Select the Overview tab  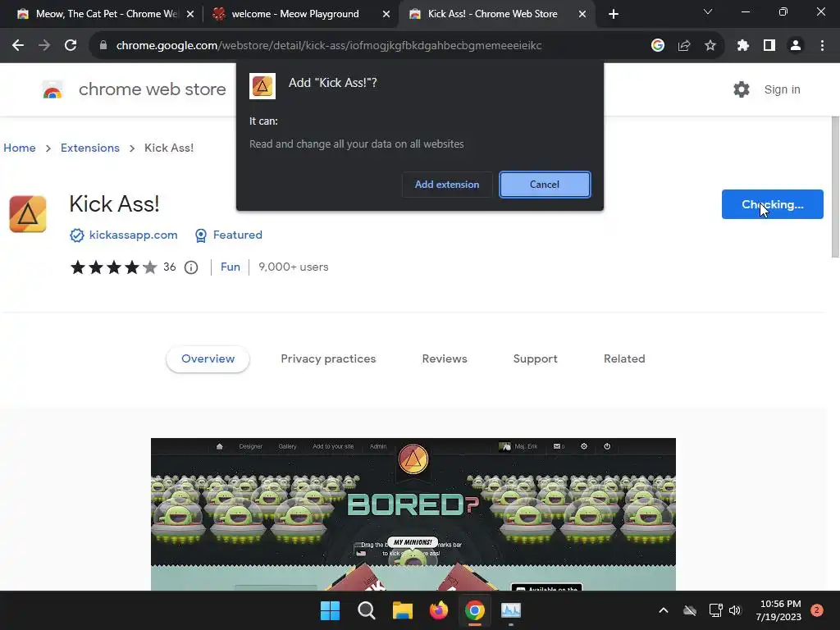click(x=208, y=359)
